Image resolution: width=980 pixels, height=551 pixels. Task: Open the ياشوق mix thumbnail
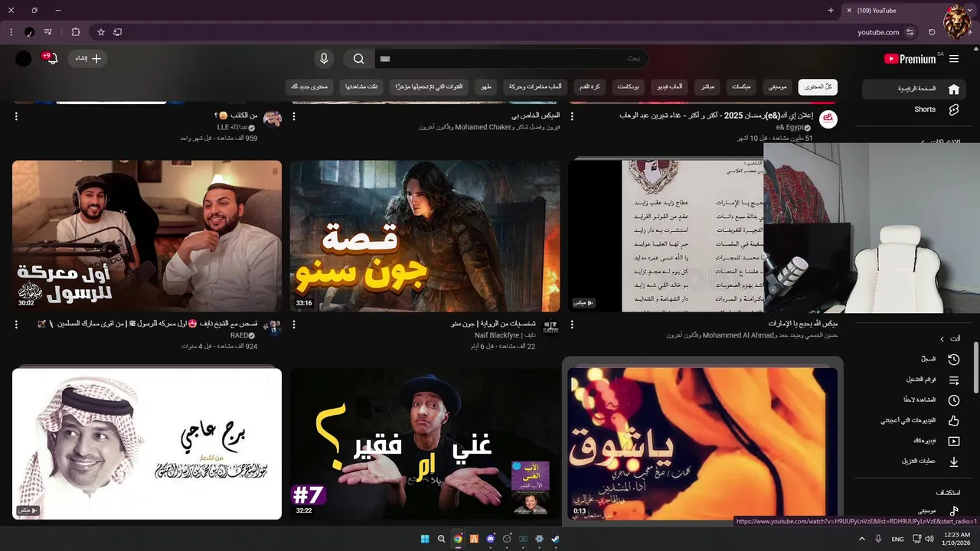click(x=703, y=444)
